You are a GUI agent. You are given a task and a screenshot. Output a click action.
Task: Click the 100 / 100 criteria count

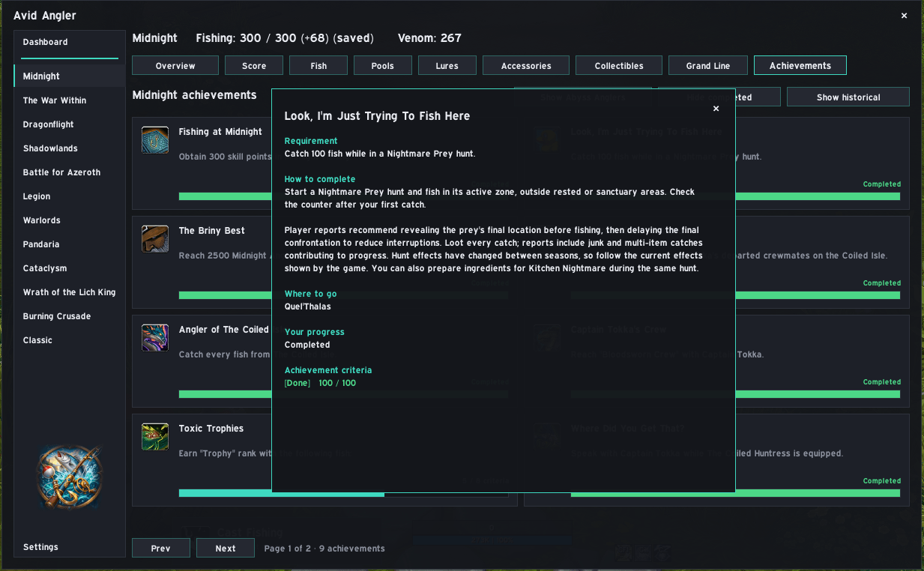[337, 383]
